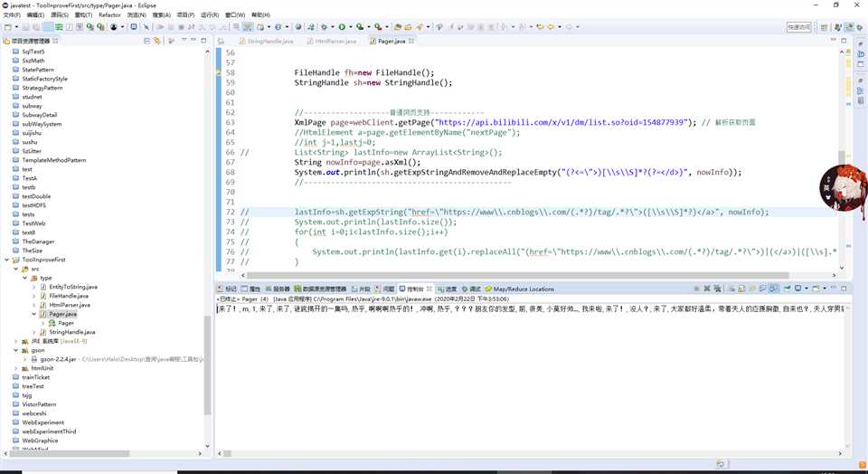Close the Pager.java editor tab
The image size is (868, 474).
[411, 41]
